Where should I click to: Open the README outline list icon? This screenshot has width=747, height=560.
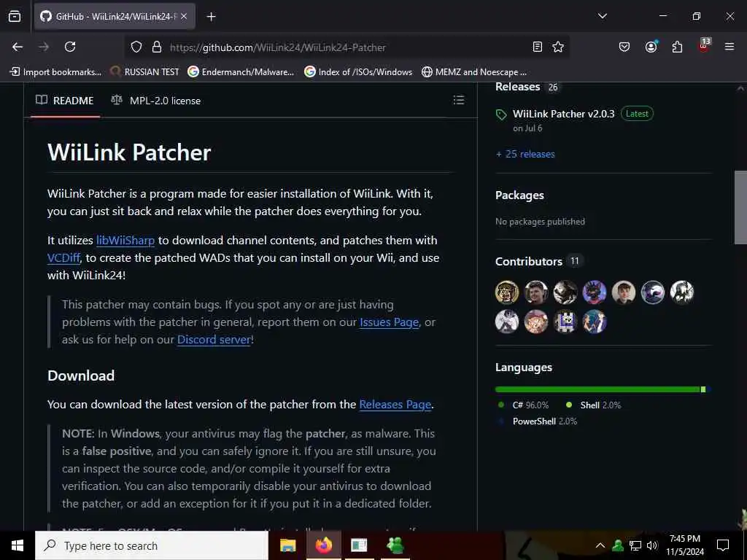pyautogui.click(x=459, y=100)
